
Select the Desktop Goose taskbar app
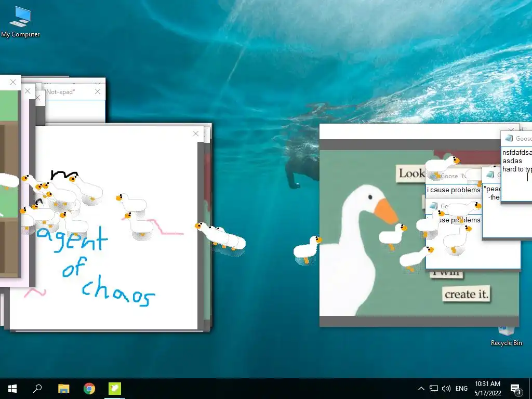pos(115,389)
